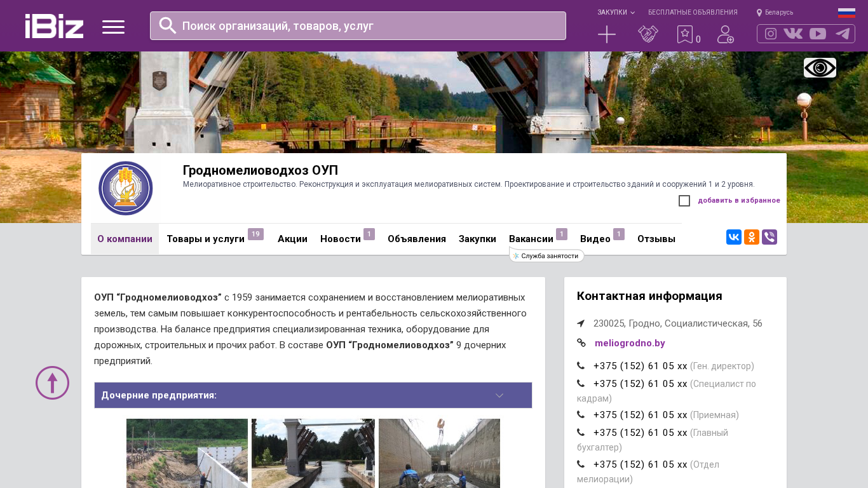Click the user registration icon
The image size is (868, 488).
[x=725, y=34]
